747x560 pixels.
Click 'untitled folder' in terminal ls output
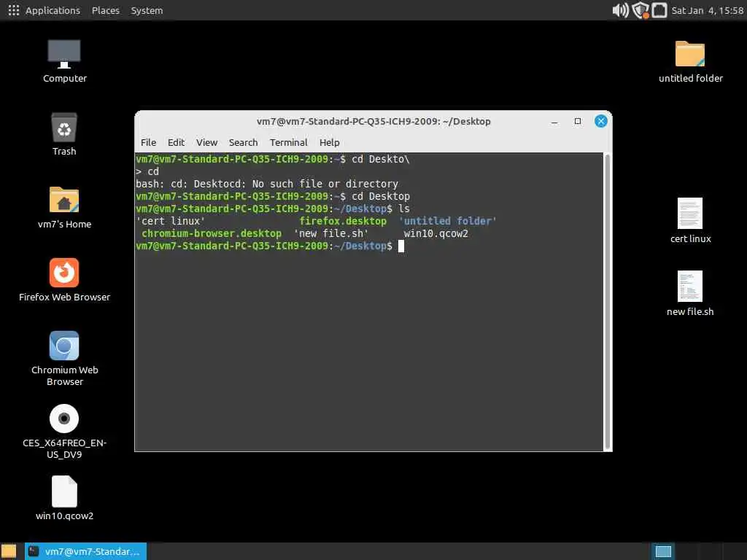(448, 221)
